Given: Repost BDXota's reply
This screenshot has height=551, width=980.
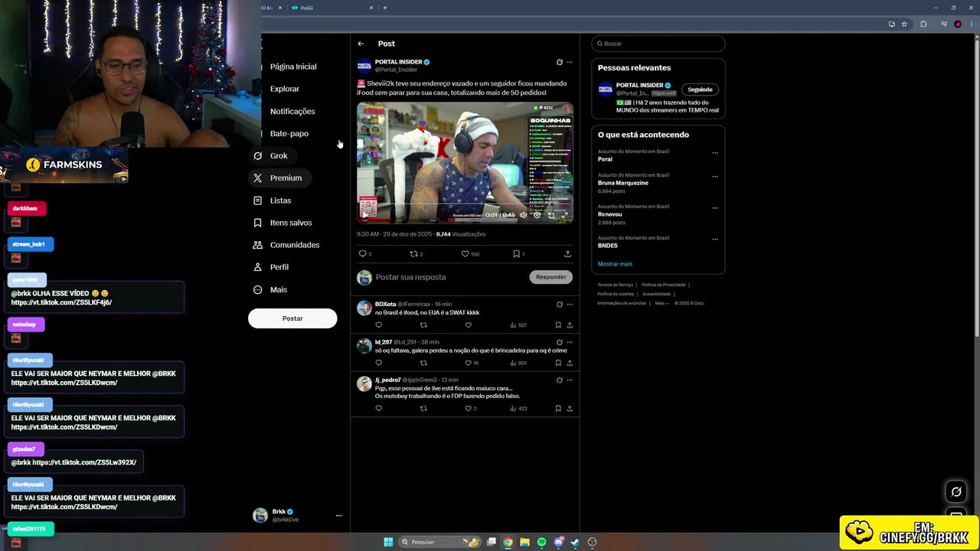Looking at the screenshot, I should (423, 325).
